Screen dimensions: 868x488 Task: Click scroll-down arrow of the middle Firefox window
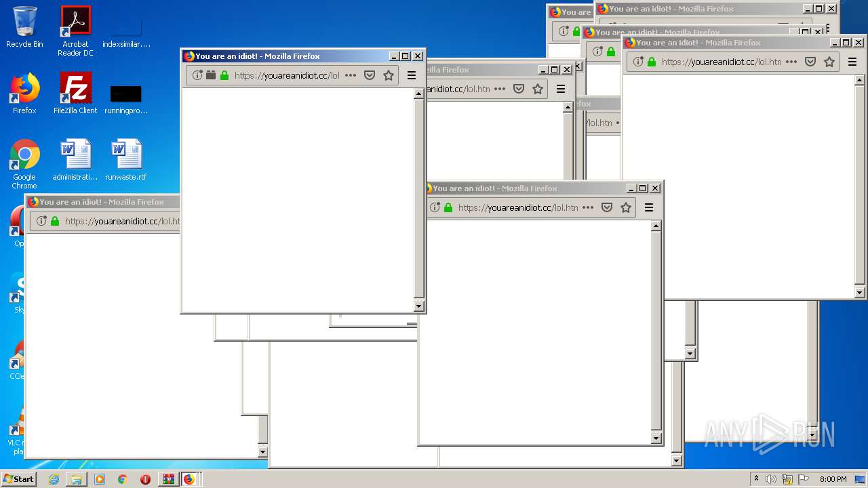(x=656, y=439)
